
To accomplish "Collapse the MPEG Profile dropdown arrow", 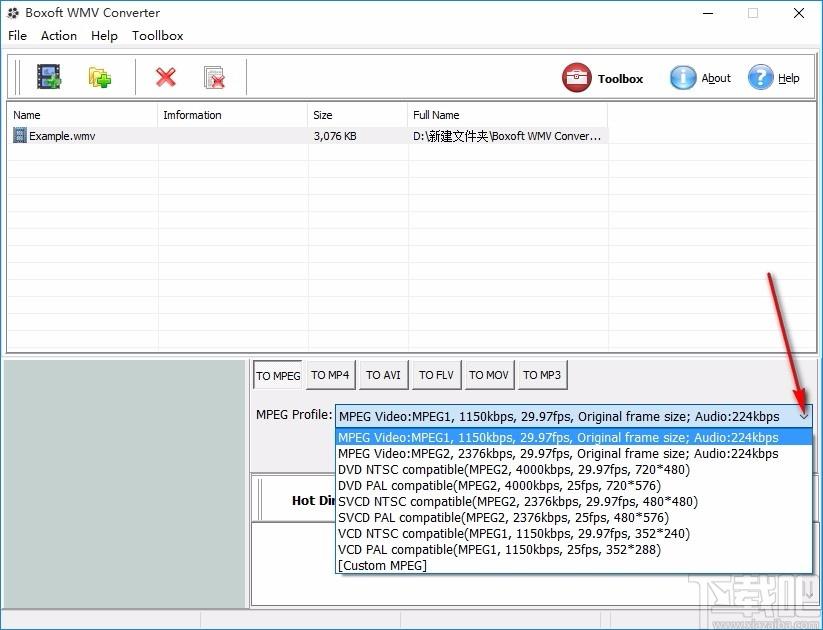I will tap(804, 416).
